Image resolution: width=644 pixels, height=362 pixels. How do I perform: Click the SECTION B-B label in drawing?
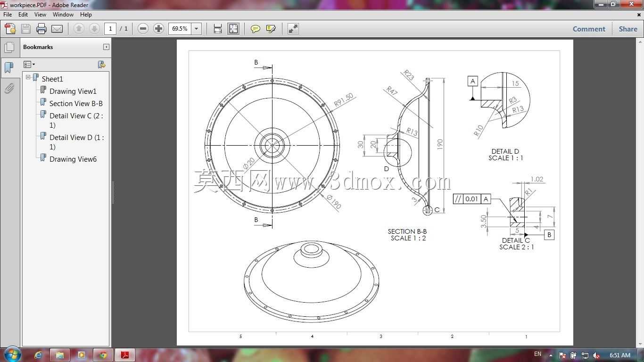(407, 231)
